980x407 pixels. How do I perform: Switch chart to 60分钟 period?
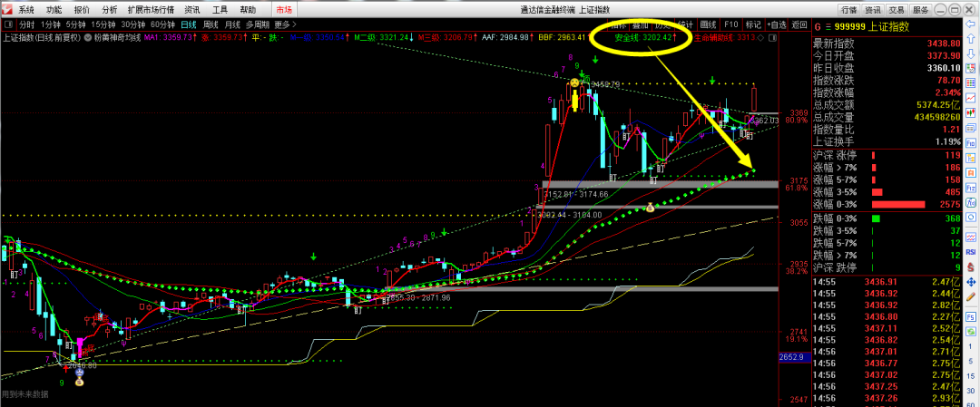point(163,25)
